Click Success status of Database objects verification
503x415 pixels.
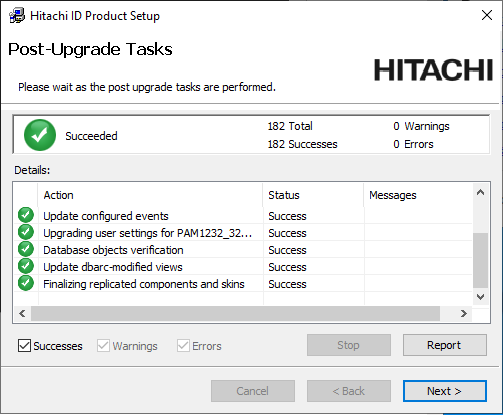[287, 250]
